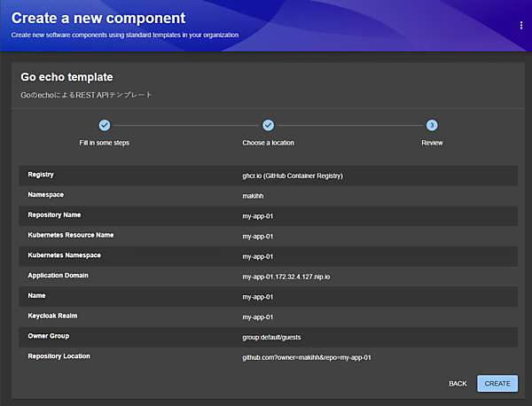
Task: Click the Namespace value makihh
Action: (254, 196)
